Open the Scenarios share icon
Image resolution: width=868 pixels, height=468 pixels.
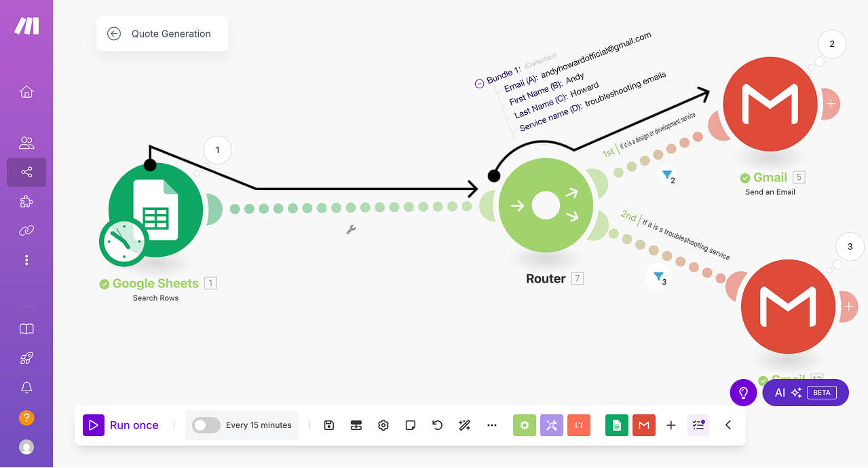pos(26,172)
